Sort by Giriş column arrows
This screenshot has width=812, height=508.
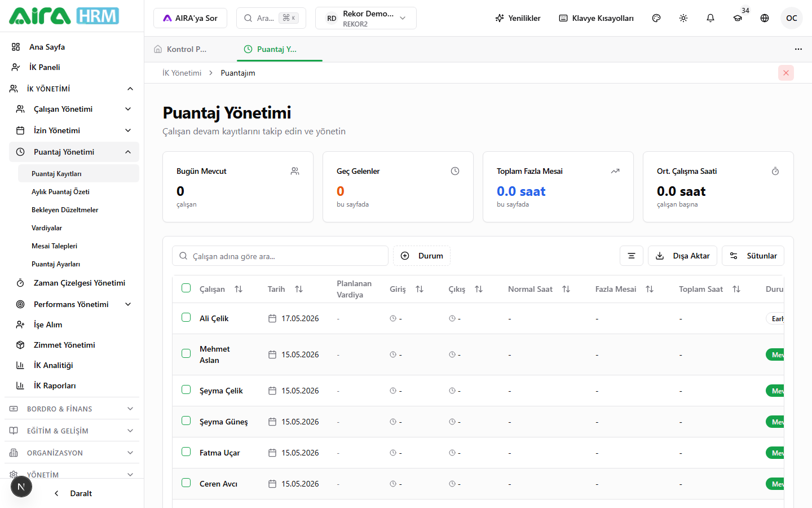tap(420, 289)
